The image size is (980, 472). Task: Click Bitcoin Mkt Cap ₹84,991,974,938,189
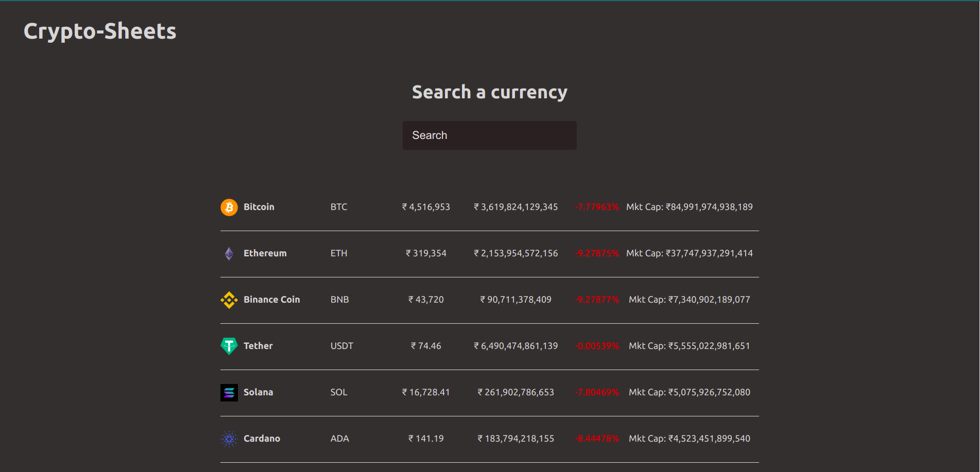(690, 207)
